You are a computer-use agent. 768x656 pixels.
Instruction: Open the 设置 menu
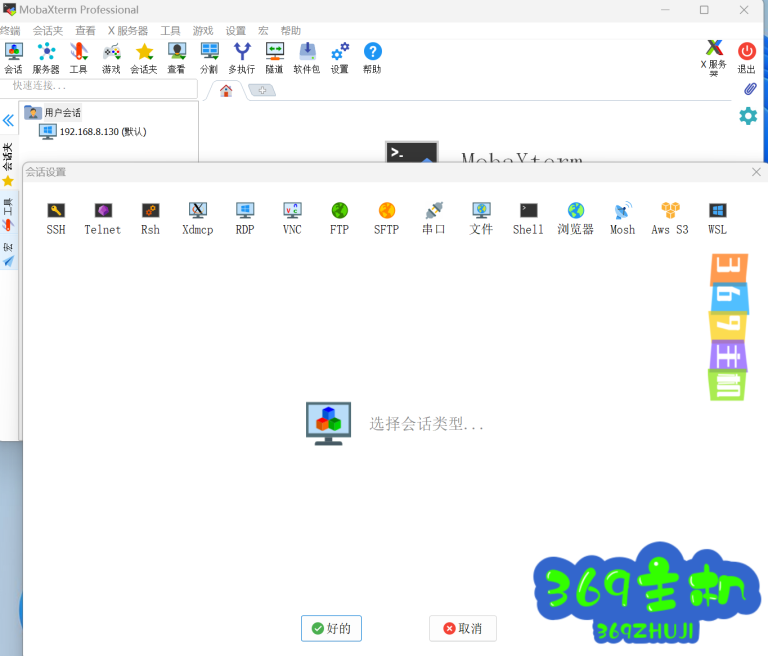(236, 31)
